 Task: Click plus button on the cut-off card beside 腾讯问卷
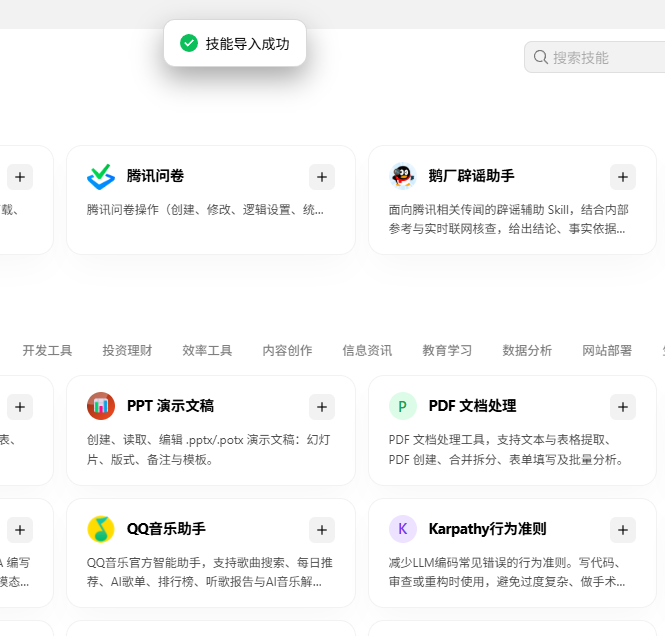(20, 177)
